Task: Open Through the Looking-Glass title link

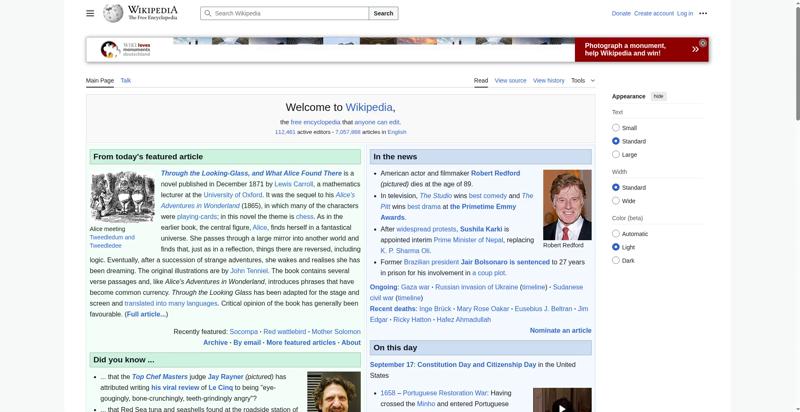Action: (x=251, y=173)
